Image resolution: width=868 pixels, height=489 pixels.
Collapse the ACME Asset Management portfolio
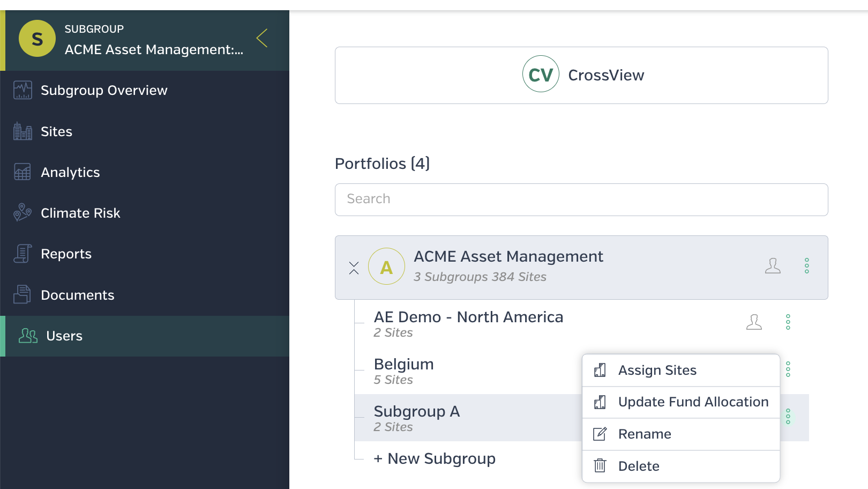coord(354,268)
